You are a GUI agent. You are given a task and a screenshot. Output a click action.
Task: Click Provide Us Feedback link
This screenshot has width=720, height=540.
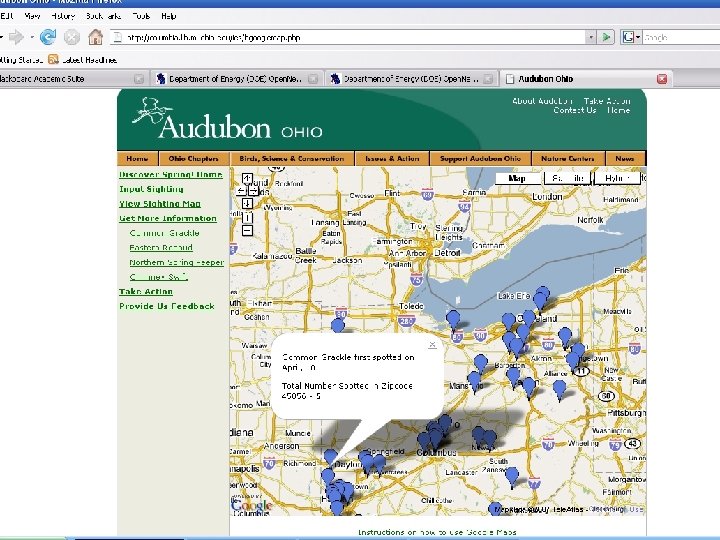[167, 306]
